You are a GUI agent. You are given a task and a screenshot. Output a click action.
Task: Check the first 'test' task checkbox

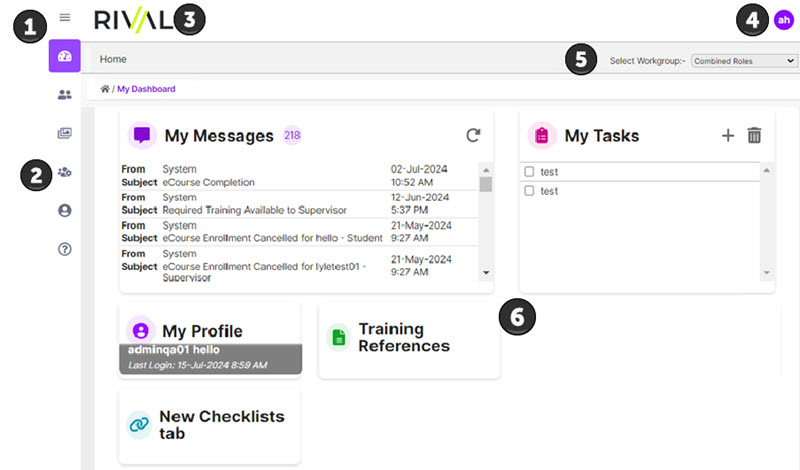530,172
